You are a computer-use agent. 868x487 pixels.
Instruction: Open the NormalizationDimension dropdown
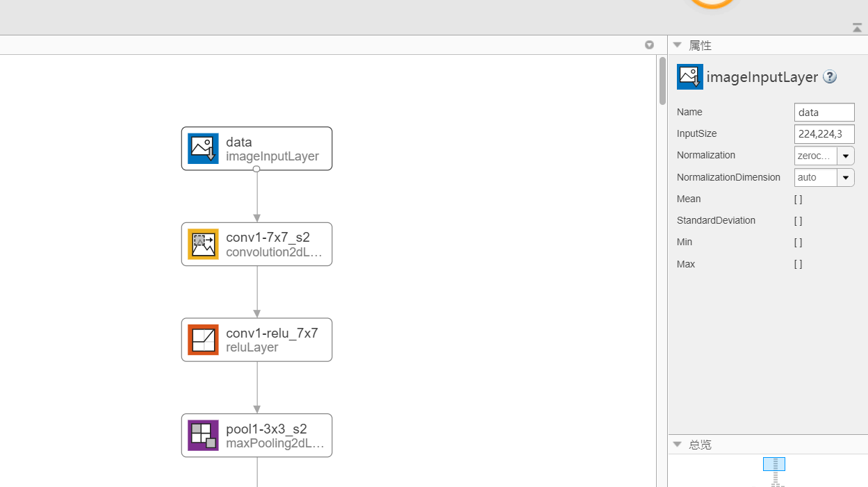pos(846,178)
